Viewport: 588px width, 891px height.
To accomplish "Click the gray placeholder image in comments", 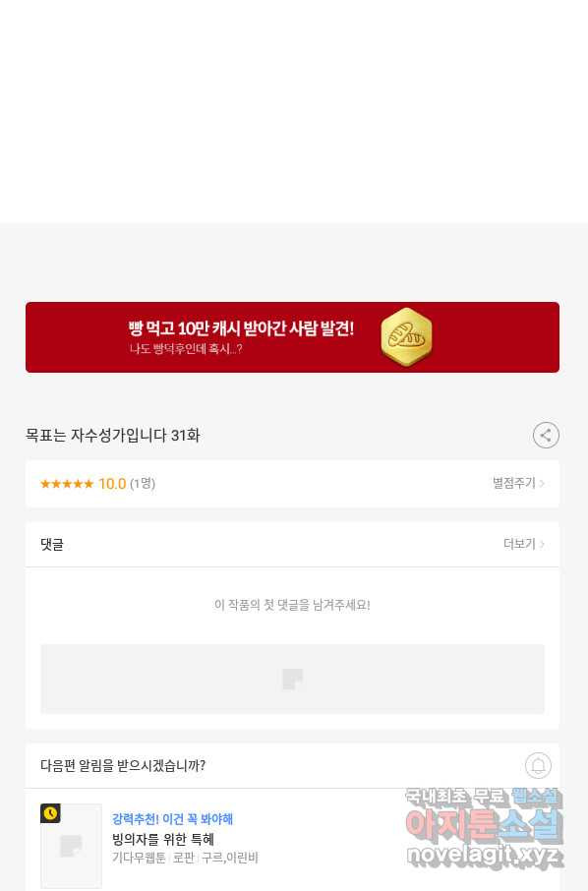I will [292, 679].
